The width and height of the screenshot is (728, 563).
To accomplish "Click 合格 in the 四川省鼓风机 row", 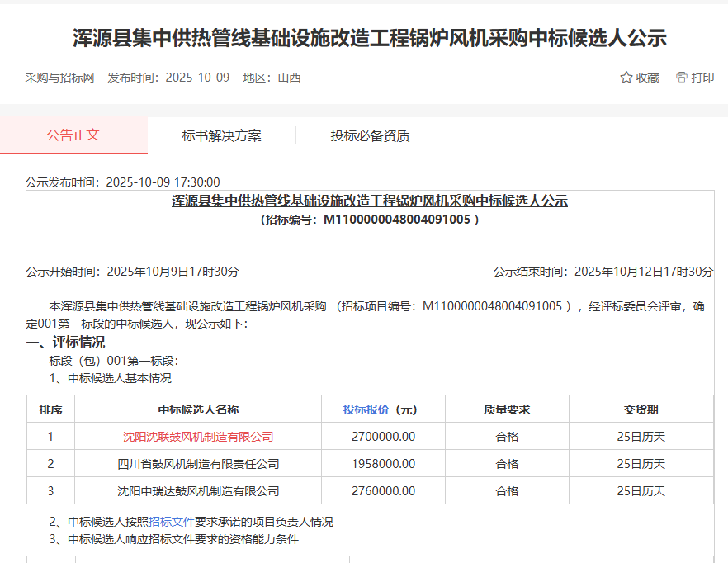I will (x=507, y=464).
